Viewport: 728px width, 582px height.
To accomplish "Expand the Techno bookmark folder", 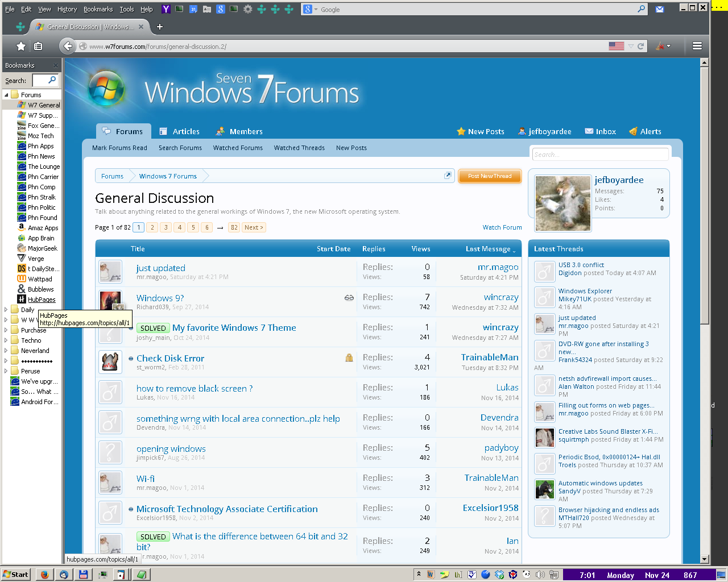I will [x=6, y=340].
